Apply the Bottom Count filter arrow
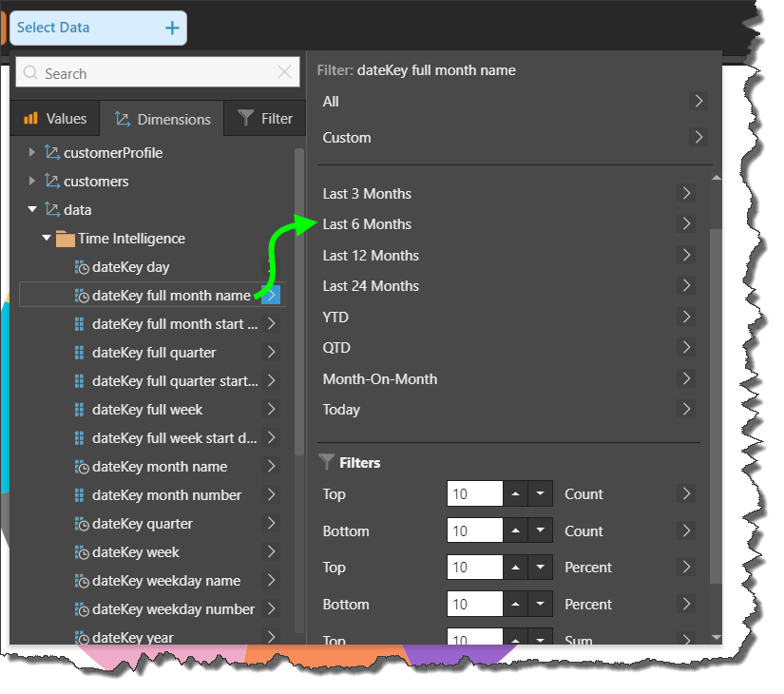 686,530
